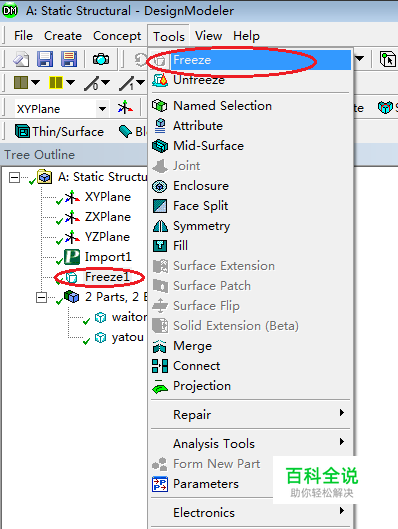The width and height of the screenshot is (398, 529).
Task: Expand the Repair submenu
Action: tap(251, 414)
